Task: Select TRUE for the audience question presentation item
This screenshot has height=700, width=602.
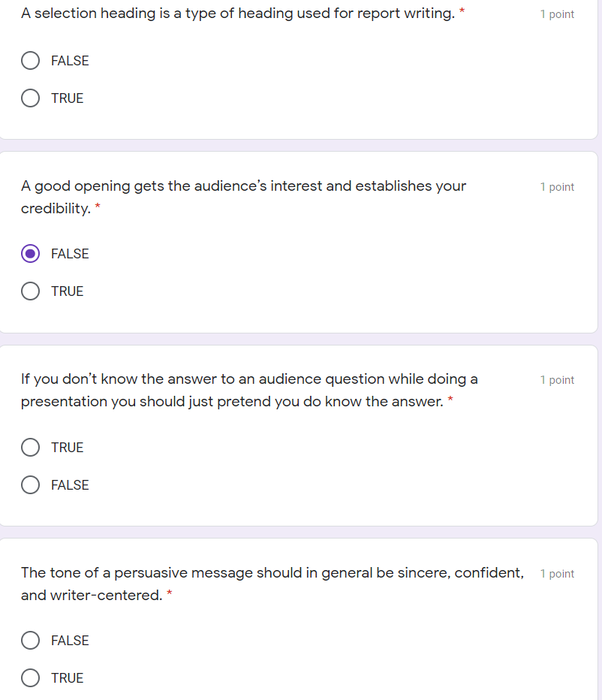Action: (x=30, y=447)
